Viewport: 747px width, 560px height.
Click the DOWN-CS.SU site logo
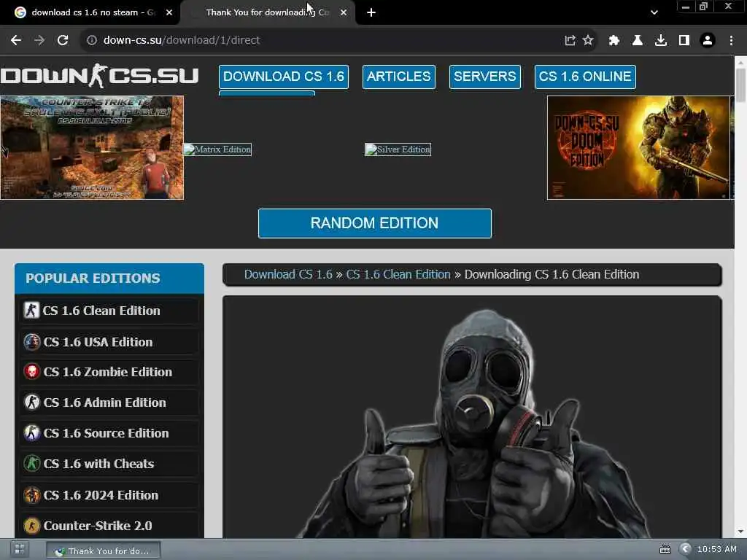[99, 76]
